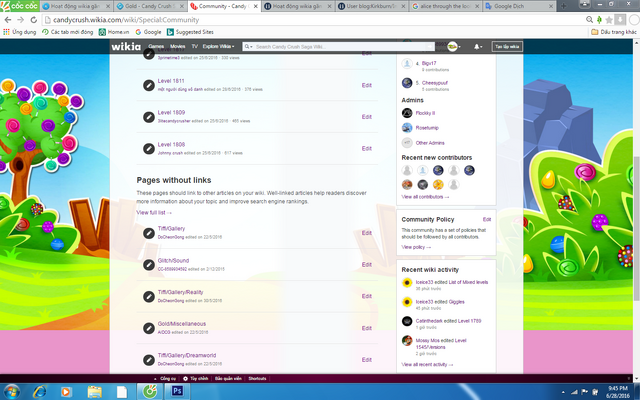
Task: Open the Windows Start button
Action: click(x=11, y=391)
